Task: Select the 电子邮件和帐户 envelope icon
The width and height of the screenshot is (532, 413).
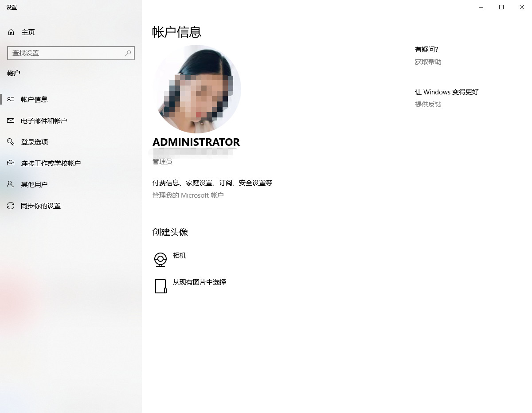Action: coord(11,121)
